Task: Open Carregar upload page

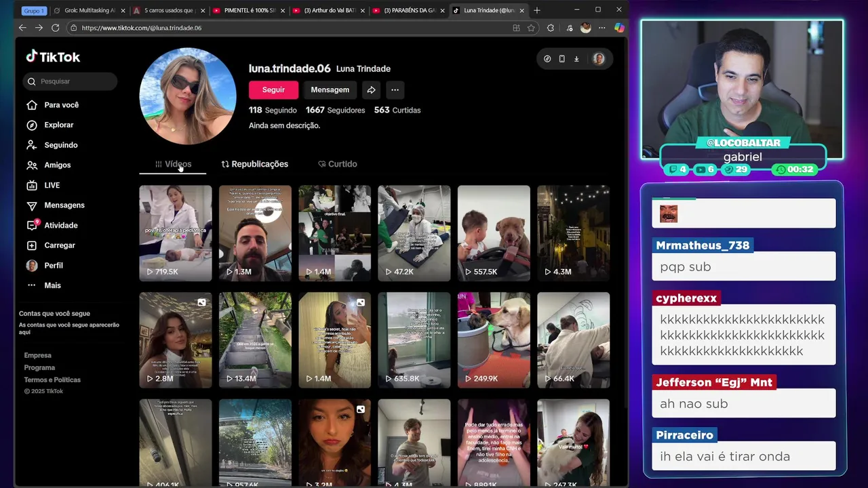Action: (50, 245)
